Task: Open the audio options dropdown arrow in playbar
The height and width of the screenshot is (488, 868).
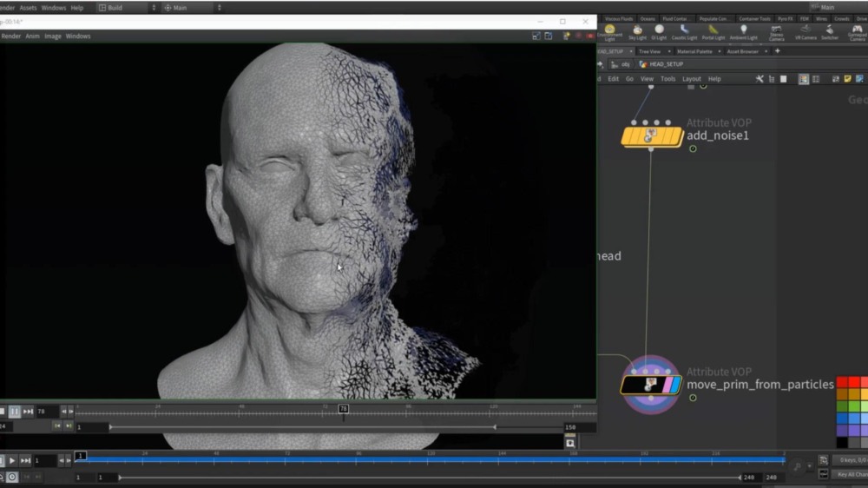Action: tap(809, 467)
